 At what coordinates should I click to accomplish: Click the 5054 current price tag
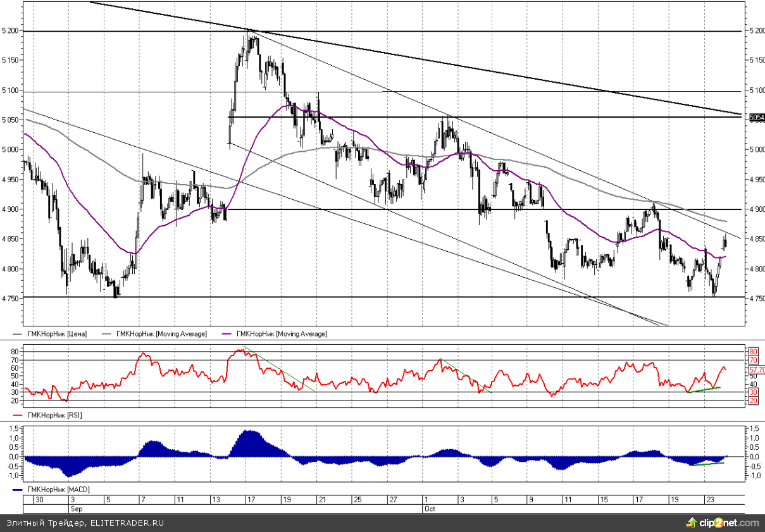tap(756, 117)
